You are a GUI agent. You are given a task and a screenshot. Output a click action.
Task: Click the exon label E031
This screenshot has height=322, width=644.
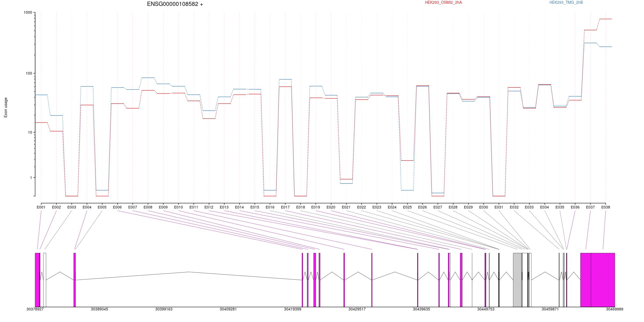[x=499, y=207]
